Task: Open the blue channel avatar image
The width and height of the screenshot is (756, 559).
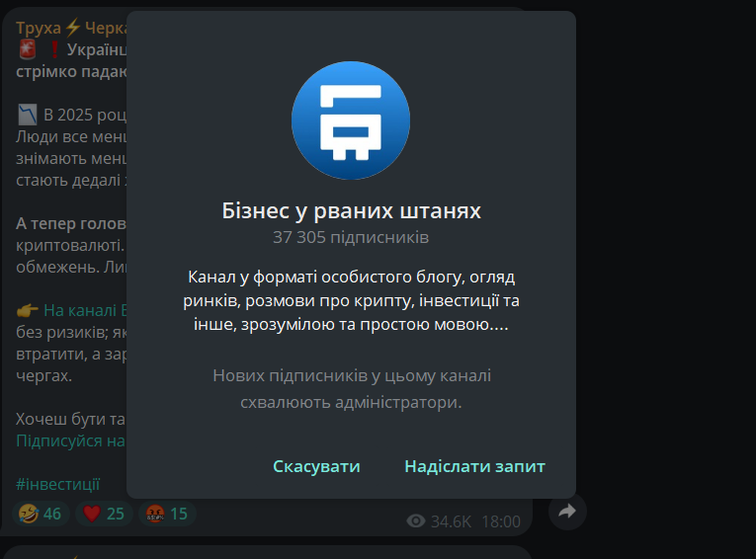Action: (351, 120)
